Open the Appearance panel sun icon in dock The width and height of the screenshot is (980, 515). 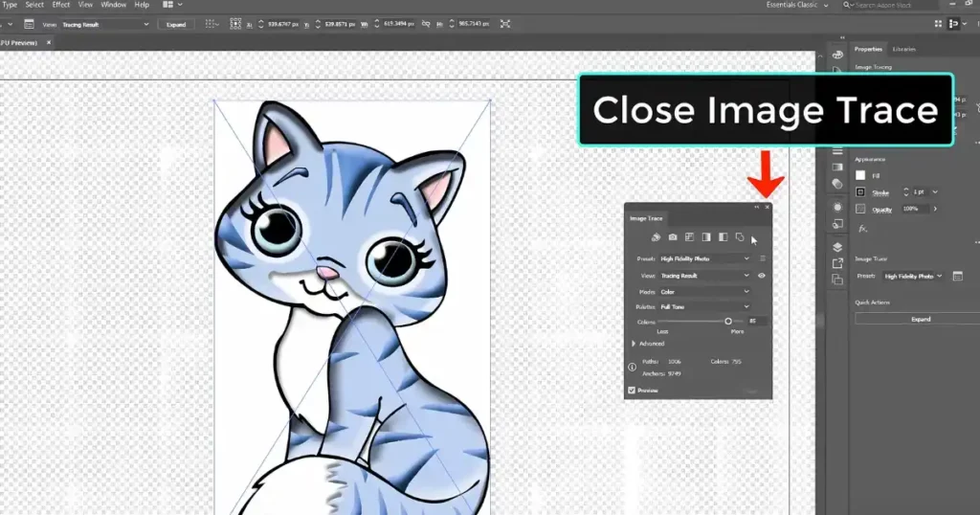tap(837, 207)
